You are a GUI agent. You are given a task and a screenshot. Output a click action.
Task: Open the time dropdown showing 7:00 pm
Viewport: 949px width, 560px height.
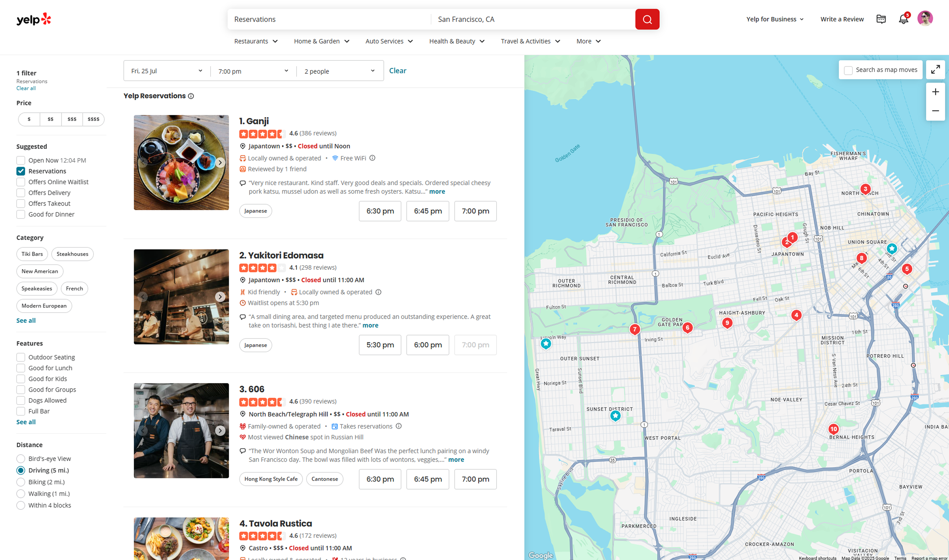point(253,71)
